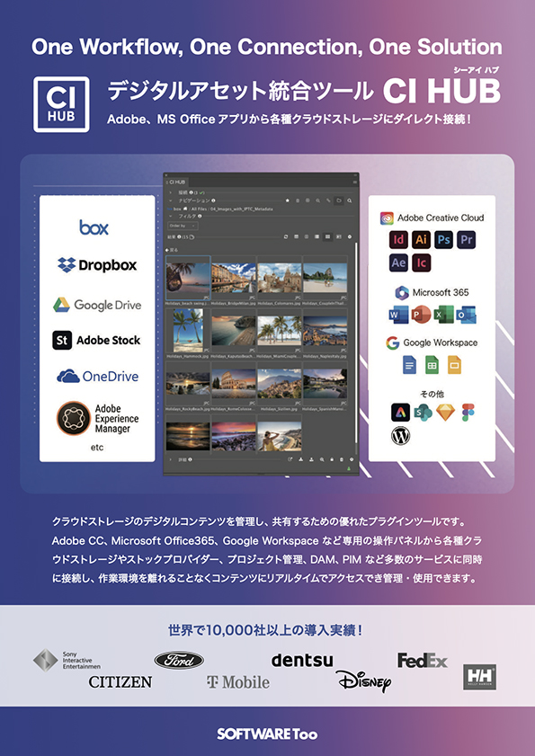Image resolution: width=535 pixels, height=756 pixels.
Task: Click All Files in the breadcrumb
Action: (x=200, y=209)
